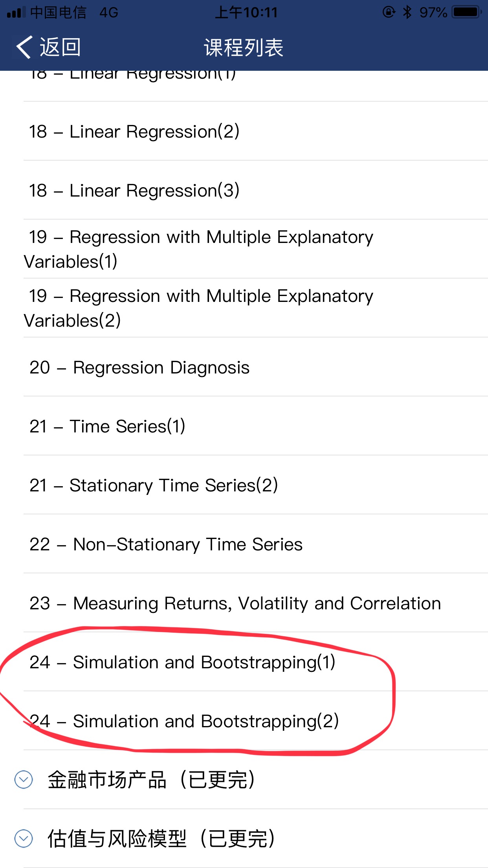488x868 pixels.
Task: Open lesson 20 Regression Diagnosis
Action: point(139,368)
